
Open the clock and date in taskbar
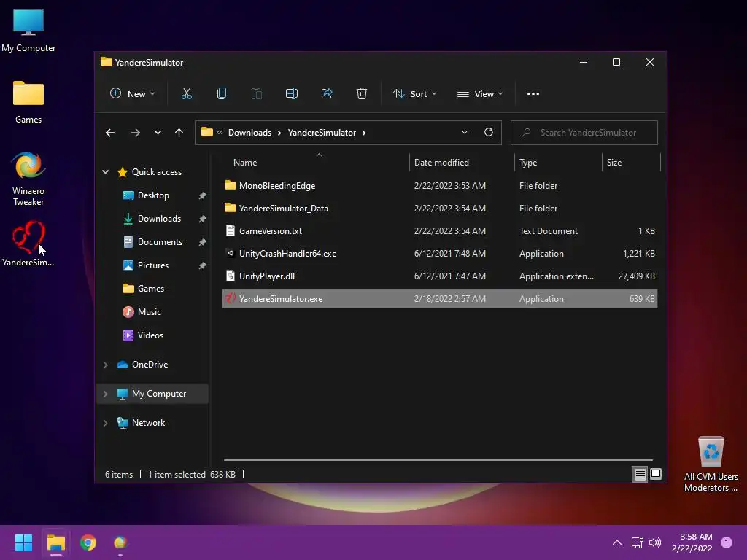[692, 542]
